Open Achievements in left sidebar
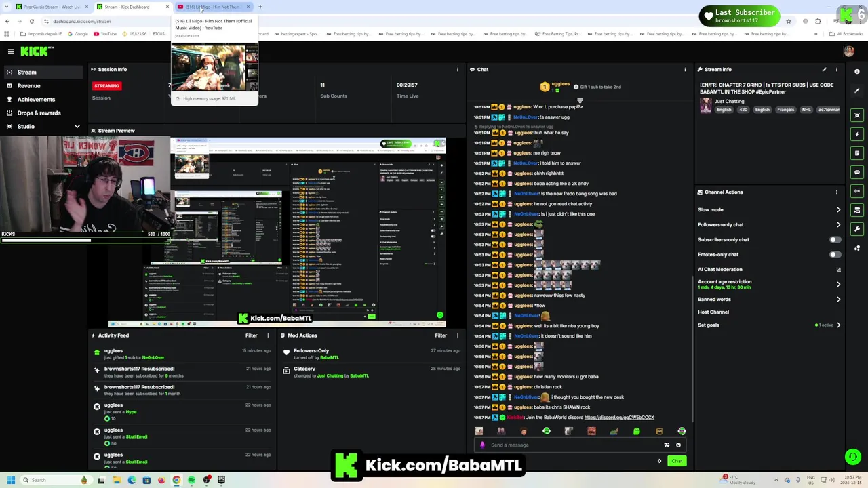This screenshot has width=868, height=488. click(42, 99)
